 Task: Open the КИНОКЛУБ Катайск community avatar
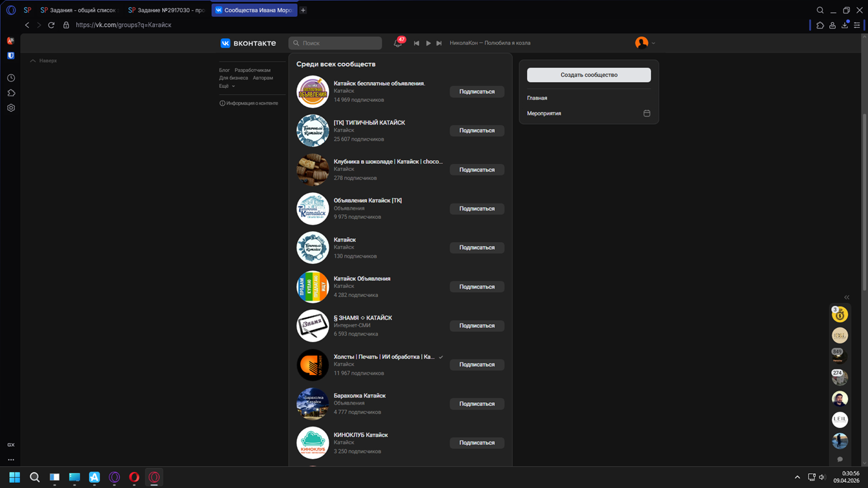[x=313, y=443]
